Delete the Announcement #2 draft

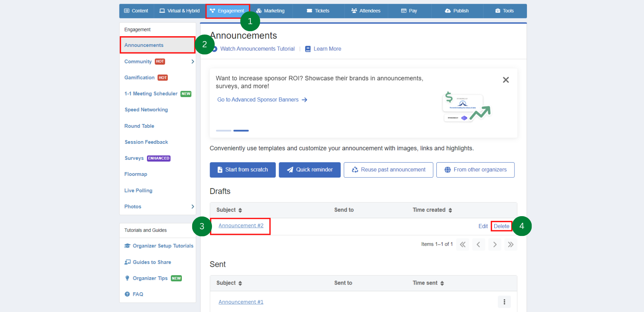(501, 226)
